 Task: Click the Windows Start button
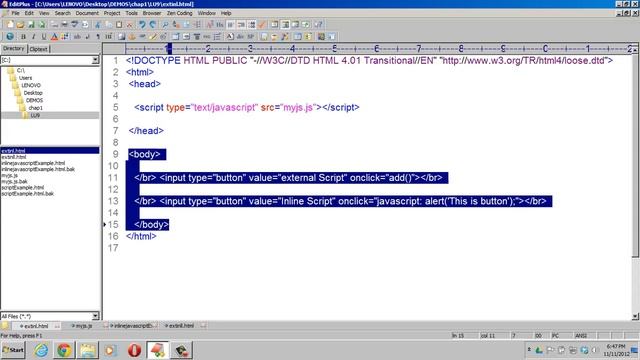tap(13, 350)
